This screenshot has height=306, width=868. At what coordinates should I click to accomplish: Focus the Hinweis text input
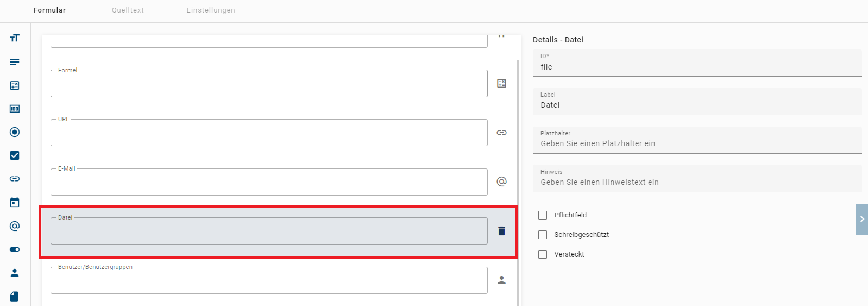(x=697, y=182)
